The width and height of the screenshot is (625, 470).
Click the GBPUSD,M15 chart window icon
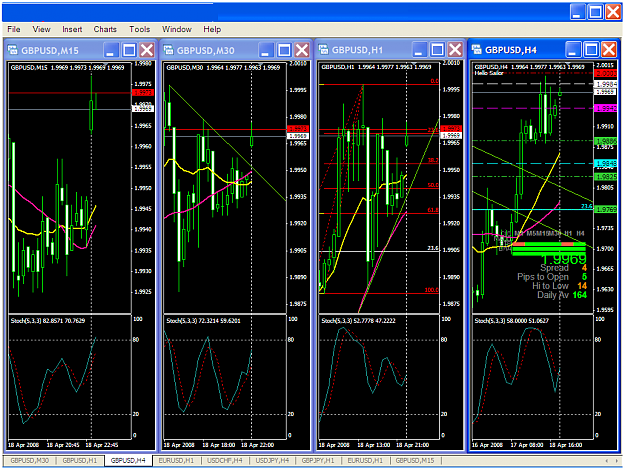click(x=13, y=50)
